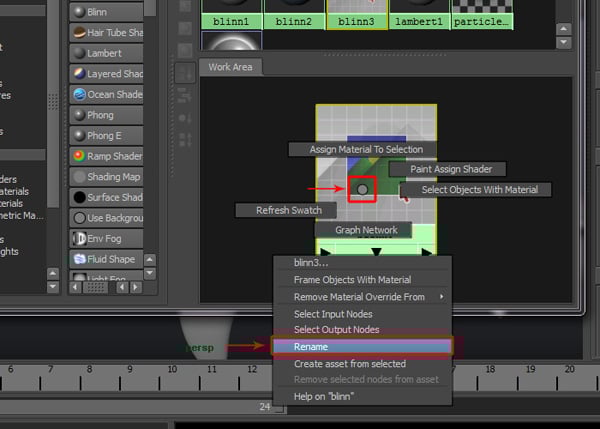Image resolution: width=600 pixels, height=429 pixels.
Task: Switch to the Work Area tab
Action: click(x=231, y=67)
